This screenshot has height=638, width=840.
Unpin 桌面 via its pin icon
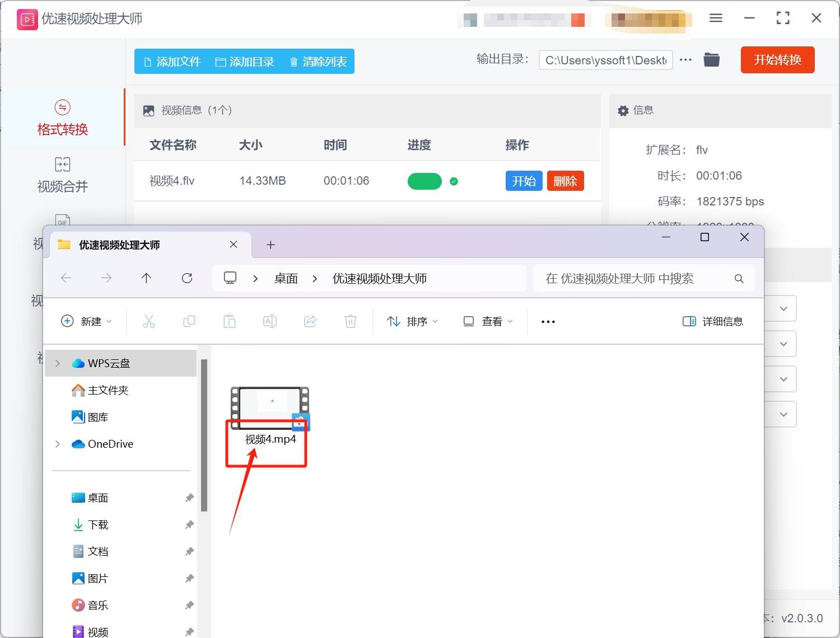point(189,498)
